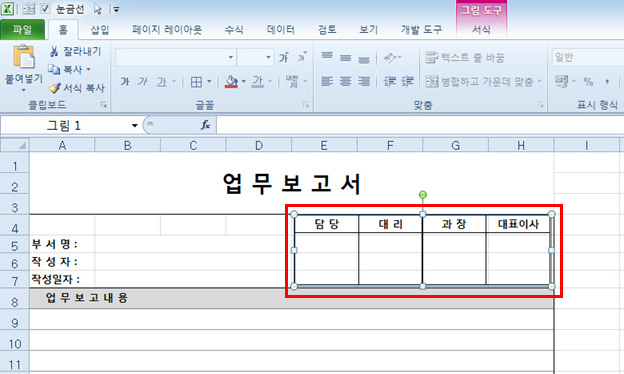The image size is (624, 374).
Task: Click 복사 copy button
Action: [65, 70]
